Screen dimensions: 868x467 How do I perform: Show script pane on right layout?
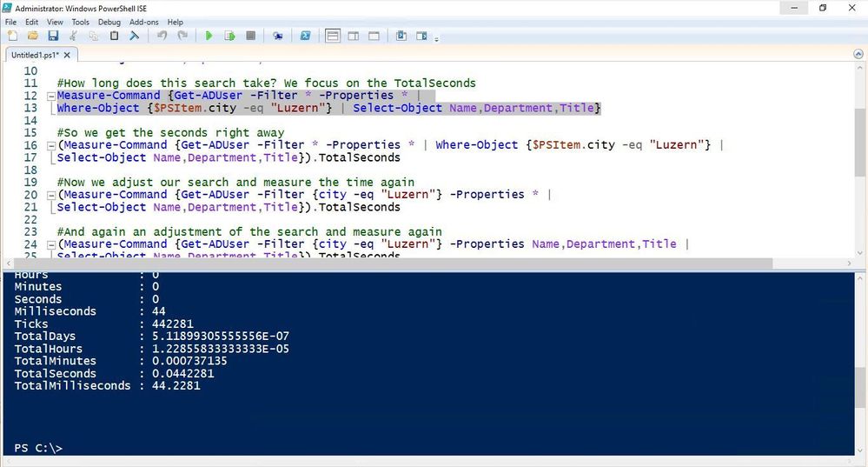353,36
